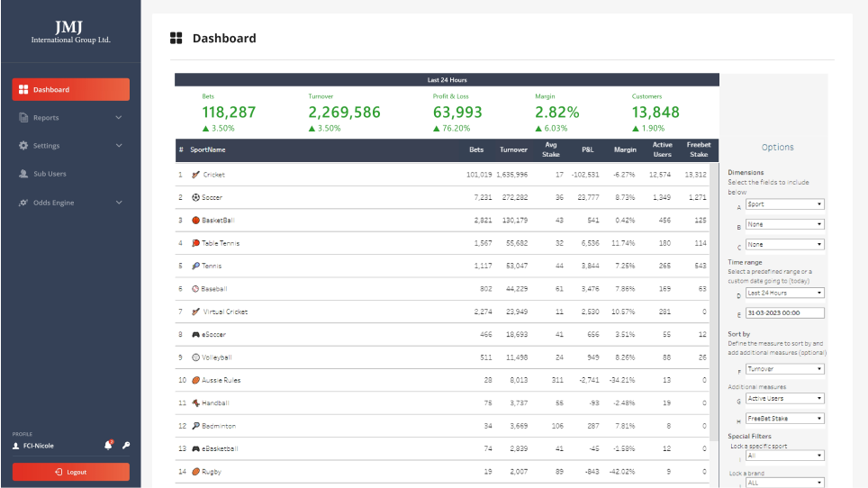This screenshot has height=488, width=868.
Task: Click the Turnover column header
Action: coord(513,149)
